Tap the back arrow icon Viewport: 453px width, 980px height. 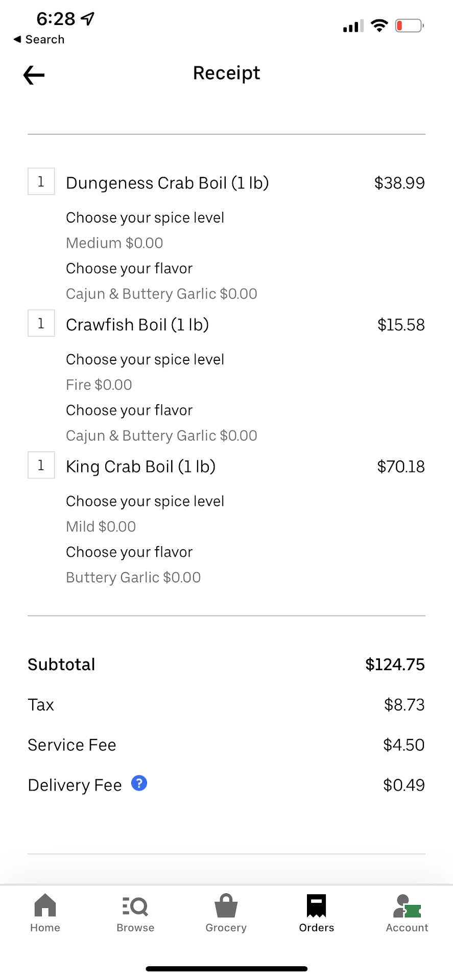(x=34, y=75)
